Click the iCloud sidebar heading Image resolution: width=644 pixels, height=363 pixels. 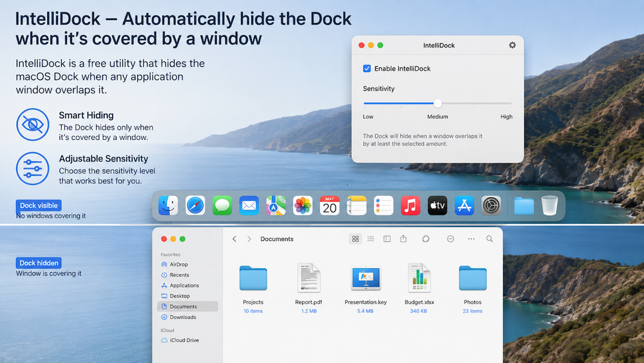point(167,330)
